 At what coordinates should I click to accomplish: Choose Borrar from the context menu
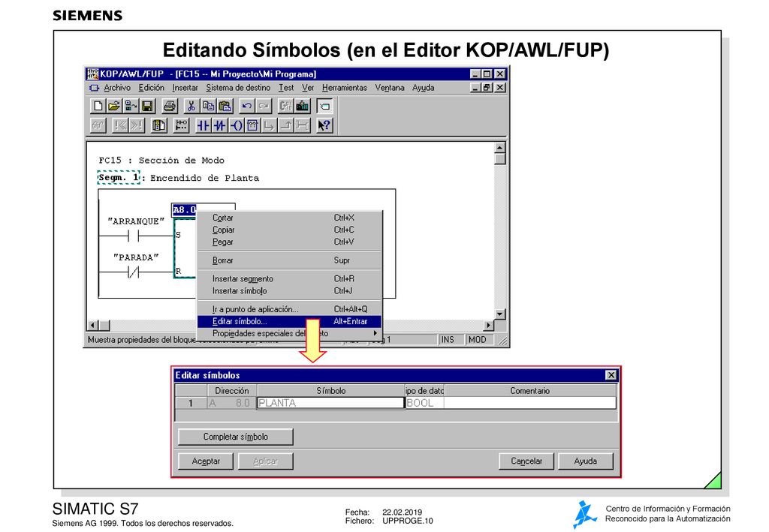tap(289, 260)
